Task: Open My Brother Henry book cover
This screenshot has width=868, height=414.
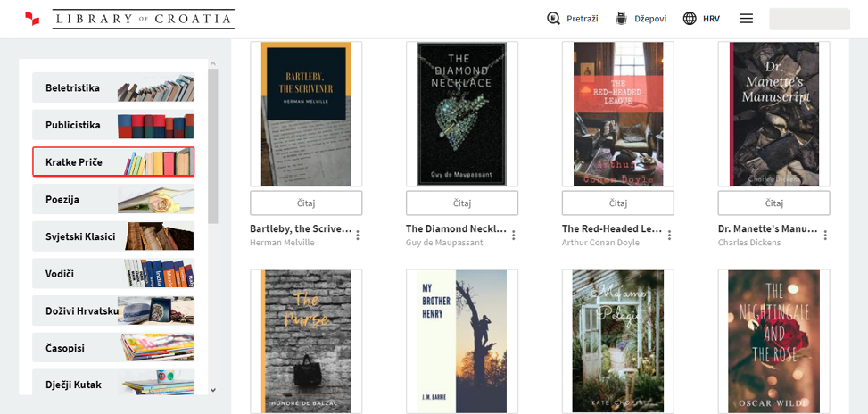Action: click(461, 341)
